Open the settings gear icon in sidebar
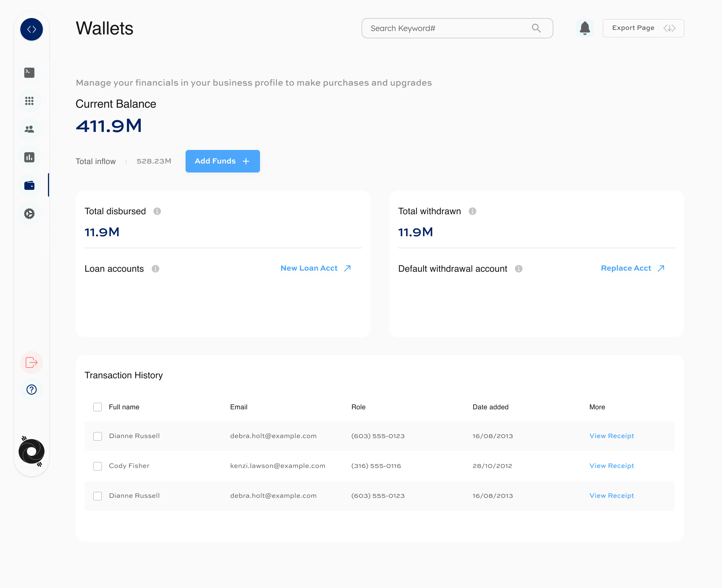 30,214
